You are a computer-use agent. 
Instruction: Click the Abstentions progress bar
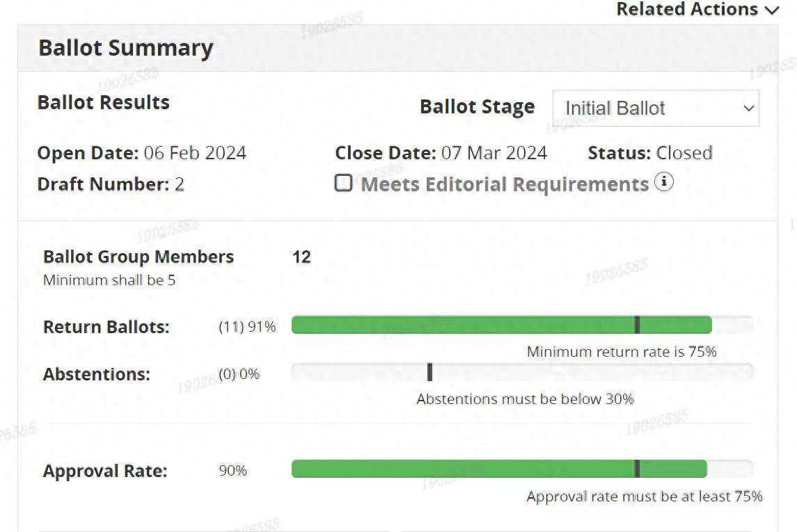522,372
